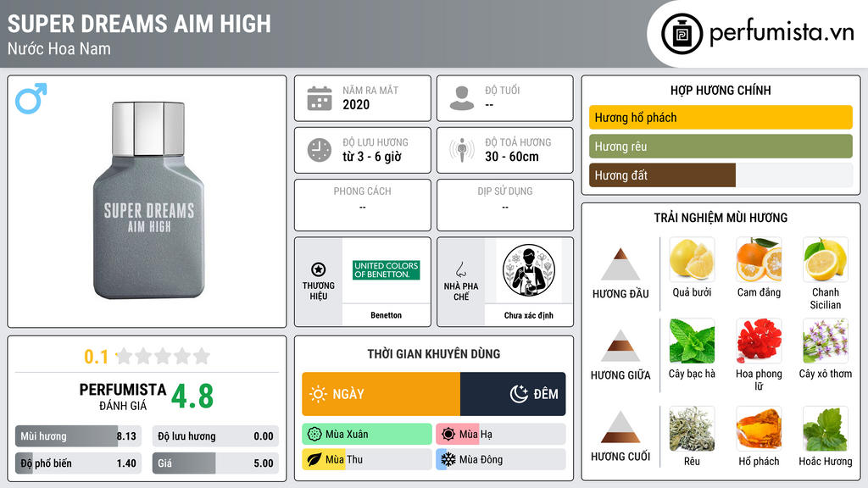
Task: Click the Giá 5.00 score bar
Action: 215,463
